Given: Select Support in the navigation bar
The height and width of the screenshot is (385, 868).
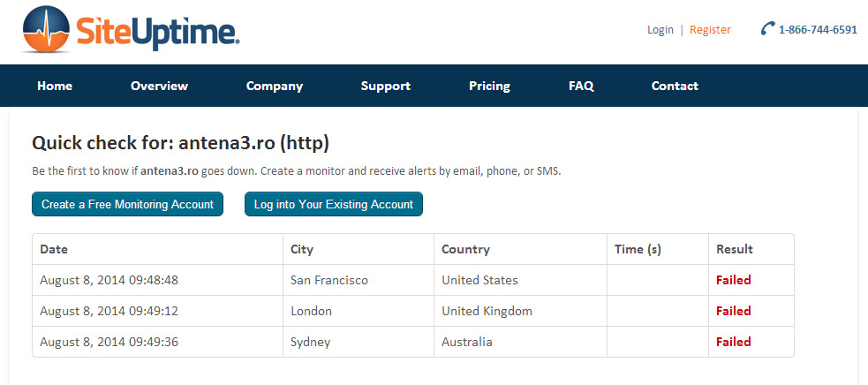Looking at the screenshot, I should [385, 86].
